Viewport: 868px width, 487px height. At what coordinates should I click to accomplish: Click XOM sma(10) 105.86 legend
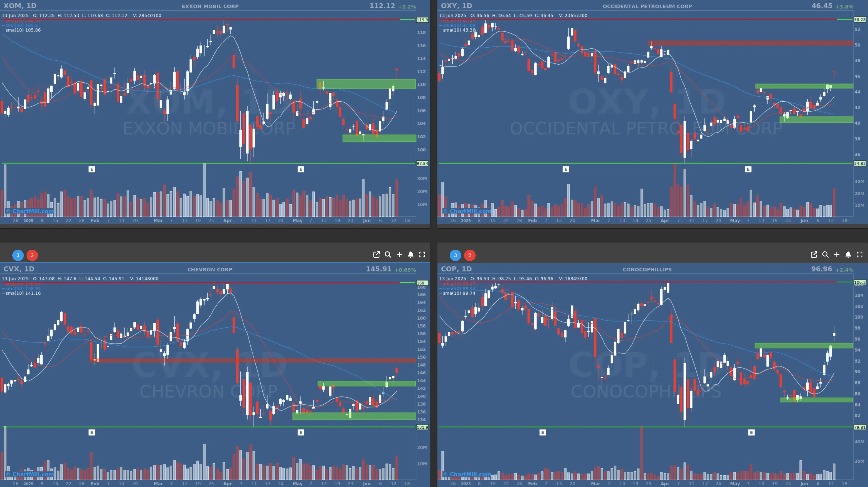coord(21,30)
